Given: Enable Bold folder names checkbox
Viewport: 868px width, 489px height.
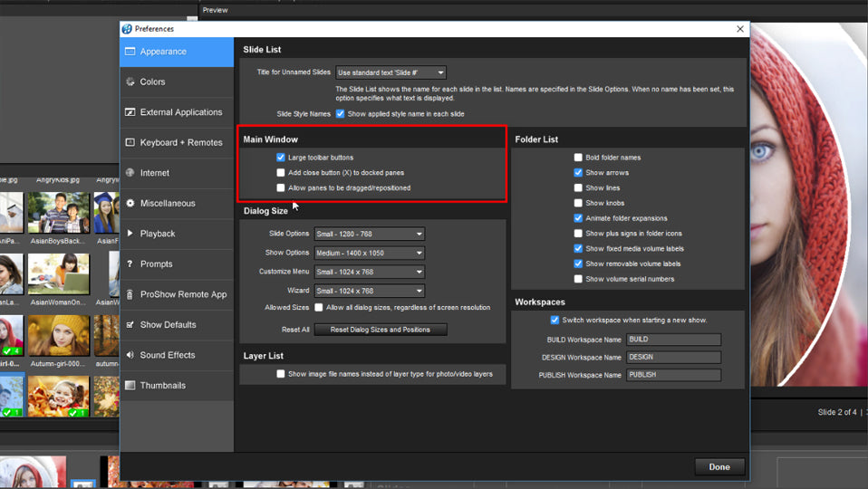Looking at the screenshot, I should tap(578, 157).
